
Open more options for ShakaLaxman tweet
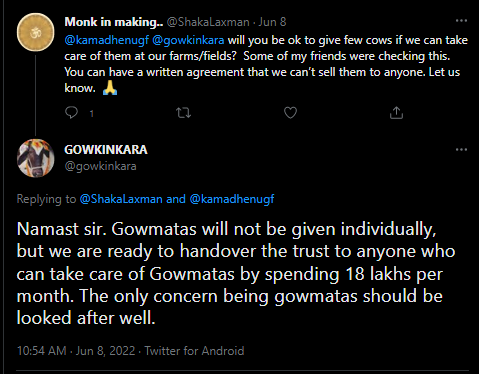coord(461,21)
